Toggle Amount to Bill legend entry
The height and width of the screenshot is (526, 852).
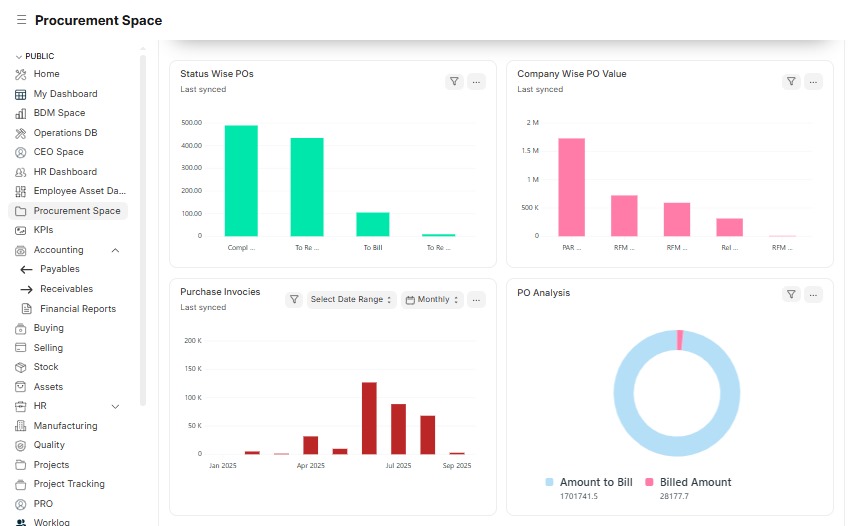coord(589,482)
